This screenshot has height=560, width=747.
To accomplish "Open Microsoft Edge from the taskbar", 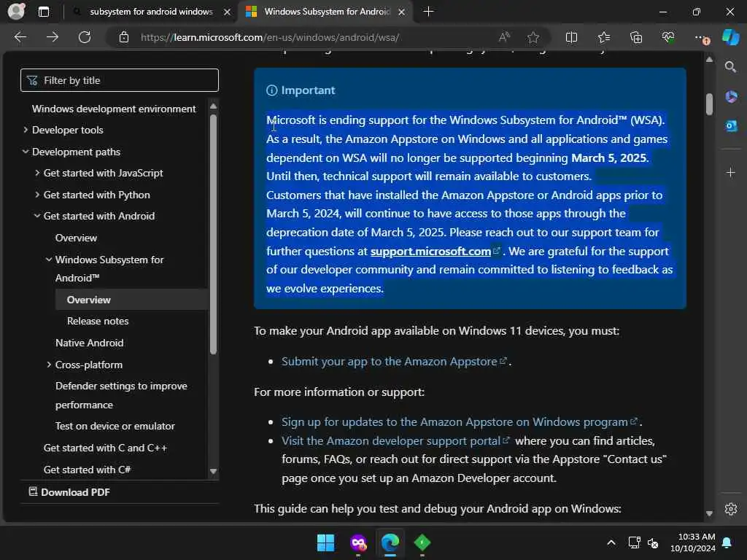I will tap(390, 542).
